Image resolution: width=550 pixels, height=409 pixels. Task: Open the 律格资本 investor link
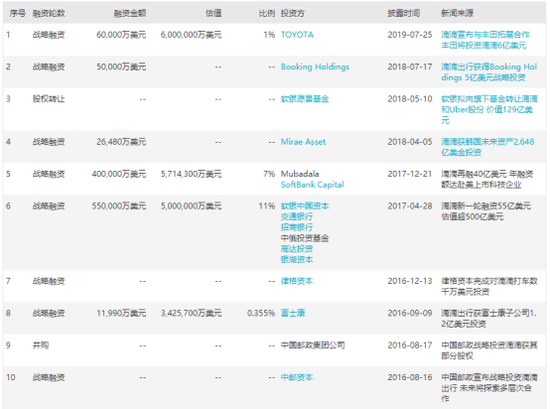296,281
